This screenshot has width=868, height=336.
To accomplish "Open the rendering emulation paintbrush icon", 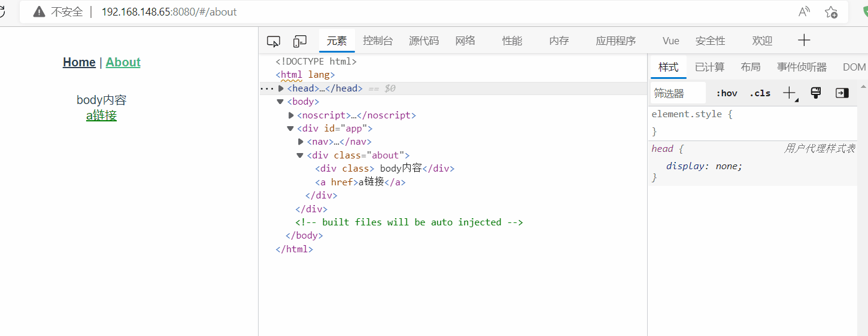I will (815, 93).
